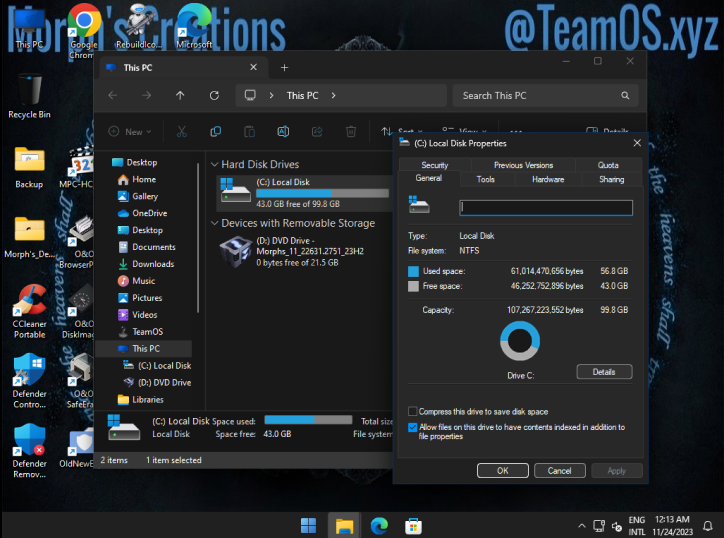Open the Sort dropdown in Explorer toolbar

point(401,132)
